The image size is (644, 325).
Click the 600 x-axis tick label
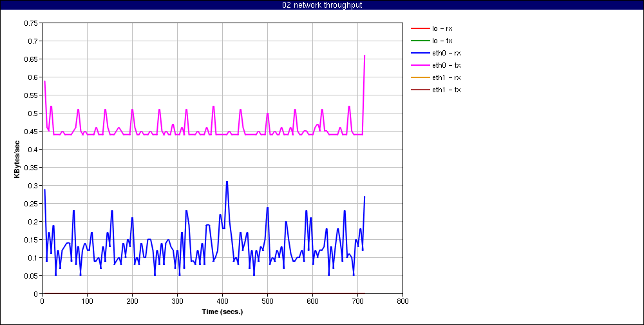[312, 301]
